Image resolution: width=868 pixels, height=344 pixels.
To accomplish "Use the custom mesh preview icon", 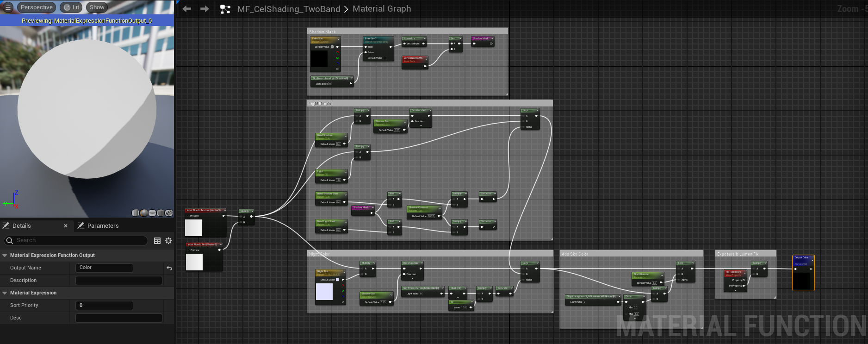I will [x=169, y=213].
